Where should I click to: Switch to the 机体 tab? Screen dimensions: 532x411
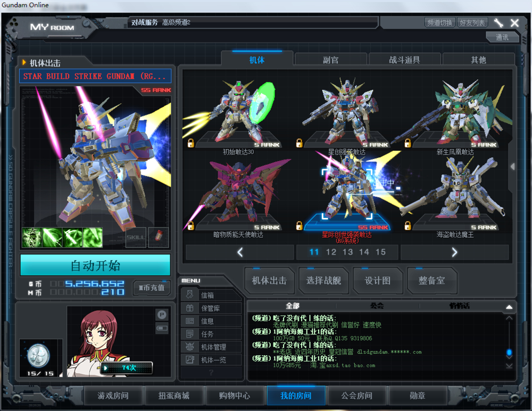tap(257, 60)
